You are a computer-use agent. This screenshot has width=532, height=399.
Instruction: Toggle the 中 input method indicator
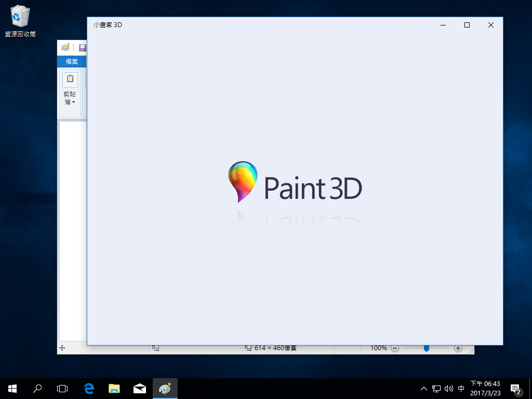tap(461, 388)
